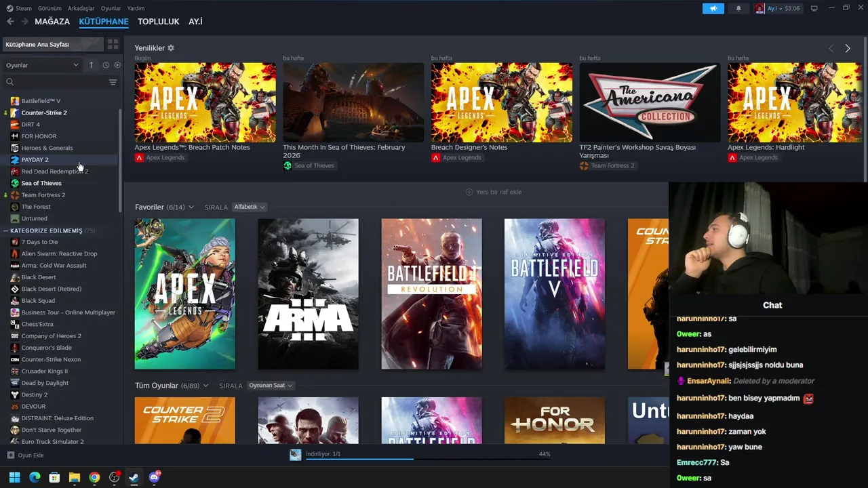The image size is (868, 488).
Task: Switch to the KÜTÜPHANE tab
Action: click(x=104, y=22)
